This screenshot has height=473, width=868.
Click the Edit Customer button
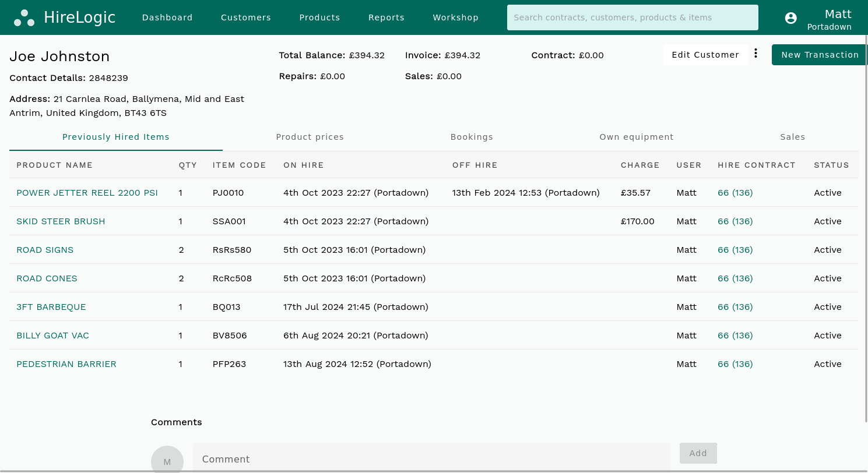(705, 54)
